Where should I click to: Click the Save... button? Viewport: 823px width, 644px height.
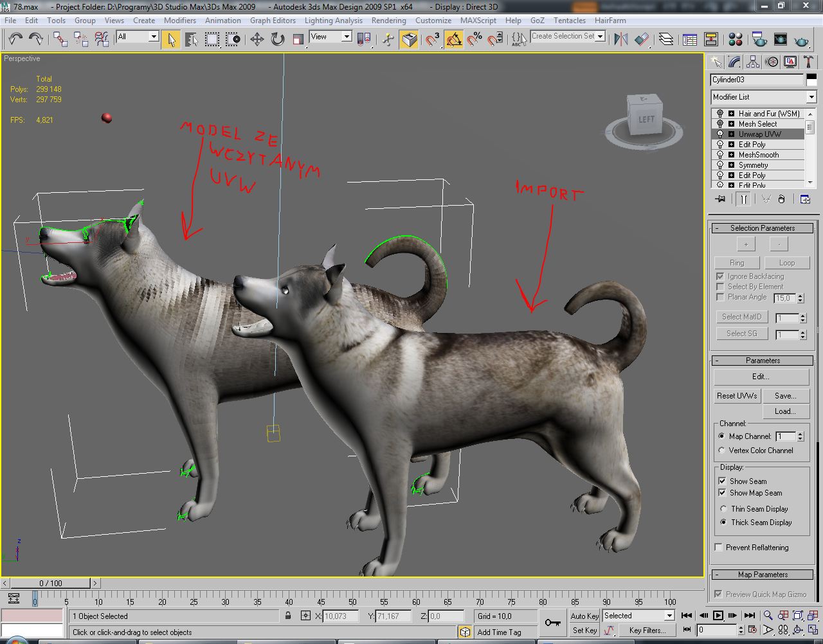(x=786, y=396)
